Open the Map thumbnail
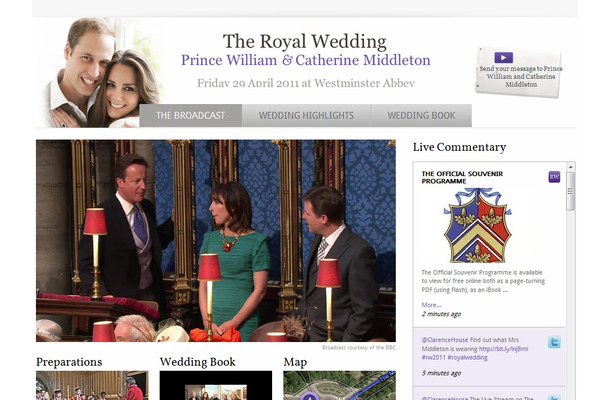610x400 pixels. click(340, 385)
